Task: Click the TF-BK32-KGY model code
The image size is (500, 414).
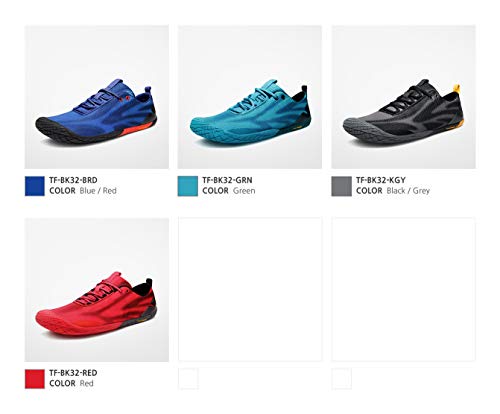Action: (x=381, y=180)
